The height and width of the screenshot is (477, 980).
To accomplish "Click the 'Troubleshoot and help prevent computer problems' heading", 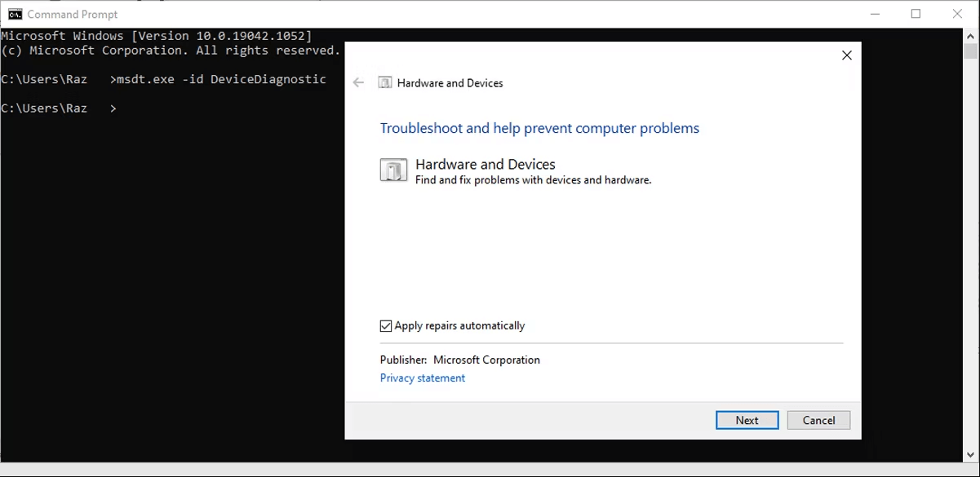I will coord(539,128).
